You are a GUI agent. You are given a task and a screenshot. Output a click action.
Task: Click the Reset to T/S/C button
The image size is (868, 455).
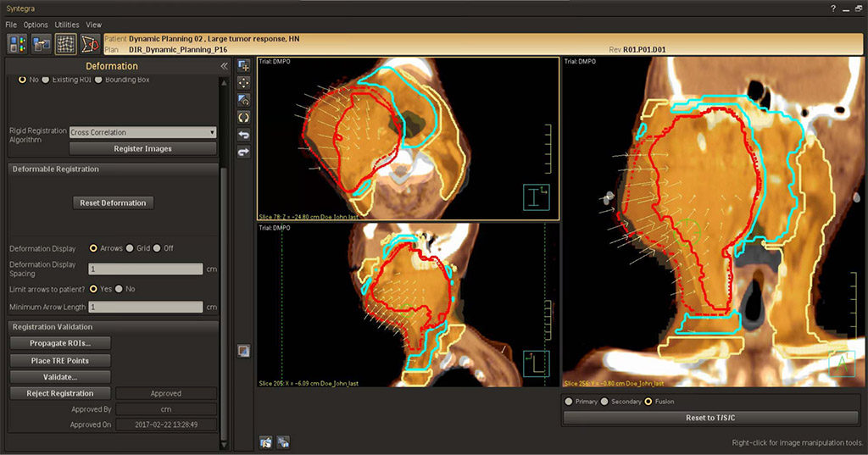[x=710, y=418]
